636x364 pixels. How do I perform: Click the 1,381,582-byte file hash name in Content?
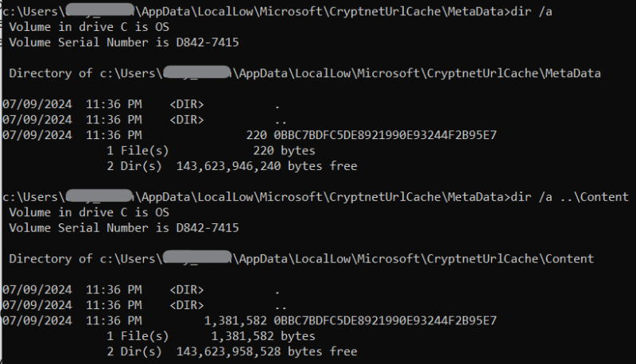click(x=385, y=320)
